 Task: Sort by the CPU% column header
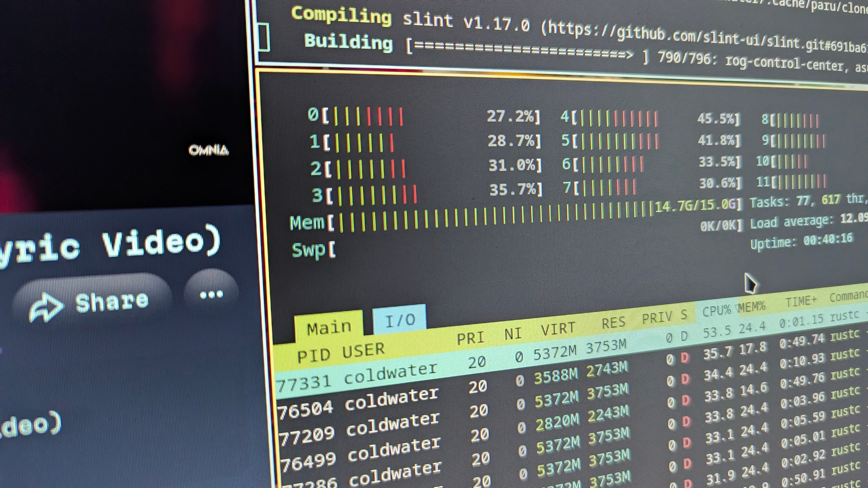point(716,311)
